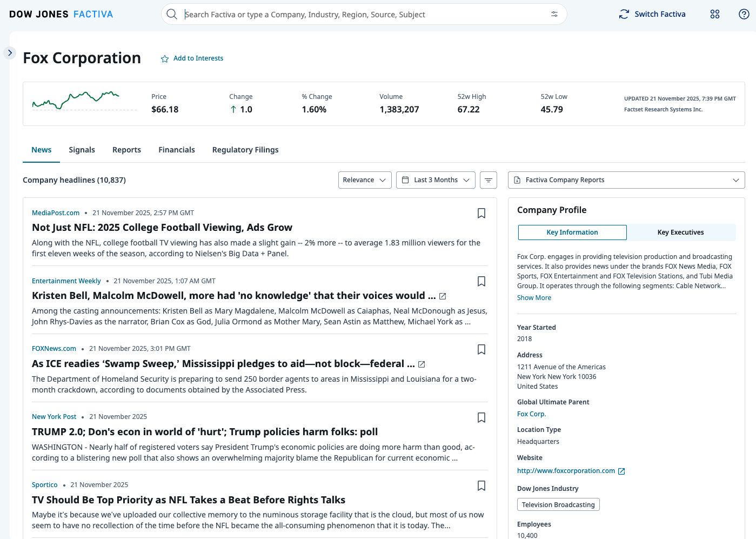
Task: Open the apps grid menu icon
Action: coord(715,14)
